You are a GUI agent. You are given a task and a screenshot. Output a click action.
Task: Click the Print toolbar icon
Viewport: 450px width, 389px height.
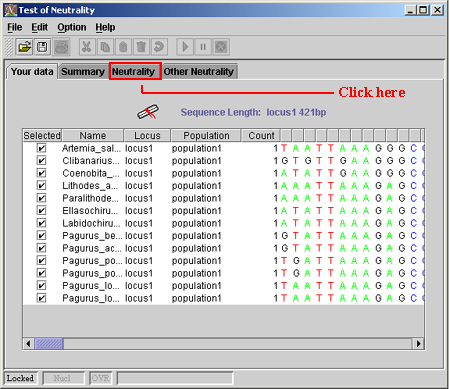tap(61, 47)
